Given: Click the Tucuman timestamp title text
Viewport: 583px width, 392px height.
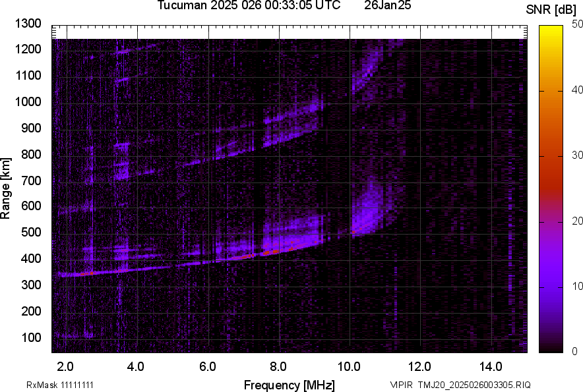Looking at the screenshot, I should 249,6.
